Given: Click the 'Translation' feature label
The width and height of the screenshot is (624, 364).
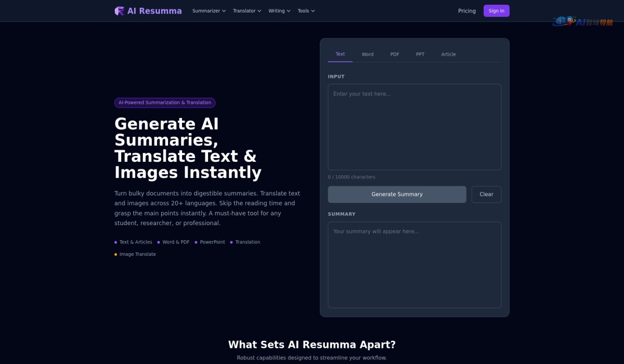Looking at the screenshot, I should pos(248,242).
